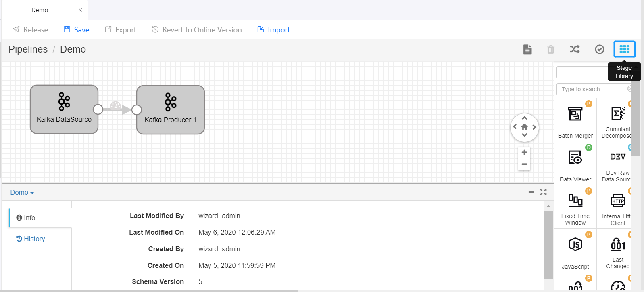Open the stage library category dropdown
The image size is (644, 292).
coord(582,72)
